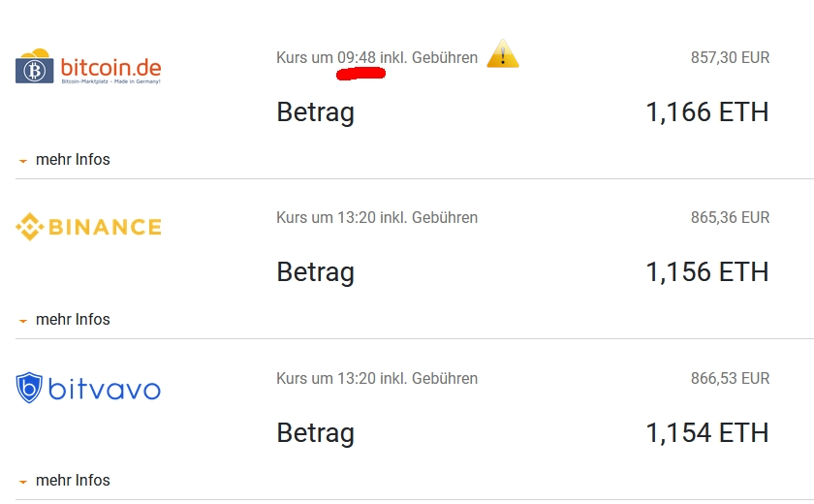Click the yellow warning triangle icon

pyautogui.click(x=502, y=55)
